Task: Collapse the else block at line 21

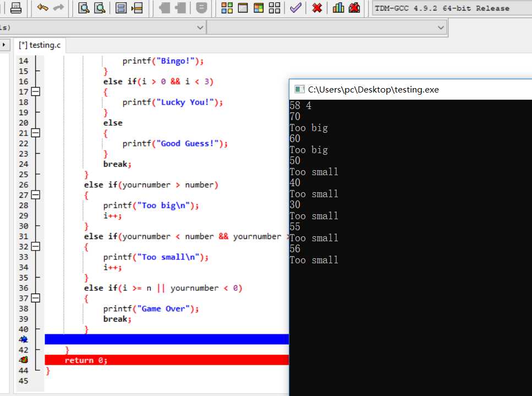Action: tap(36, 133)
